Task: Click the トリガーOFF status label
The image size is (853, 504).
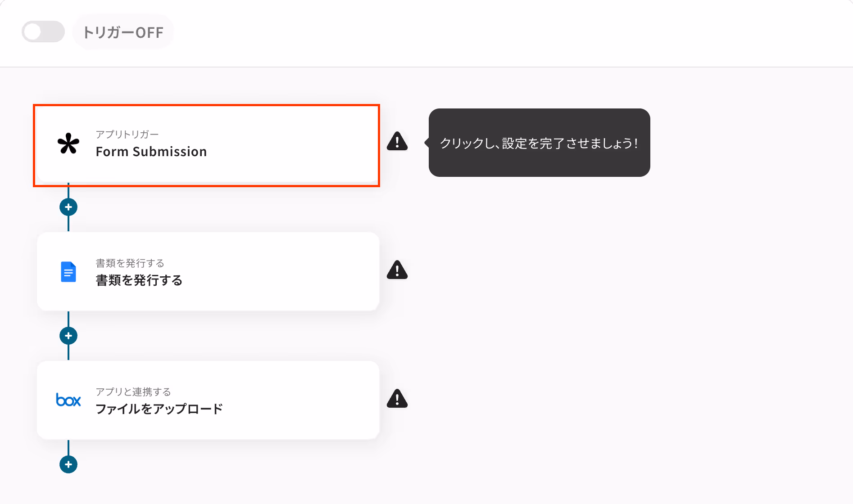Action: coord(123,32)
